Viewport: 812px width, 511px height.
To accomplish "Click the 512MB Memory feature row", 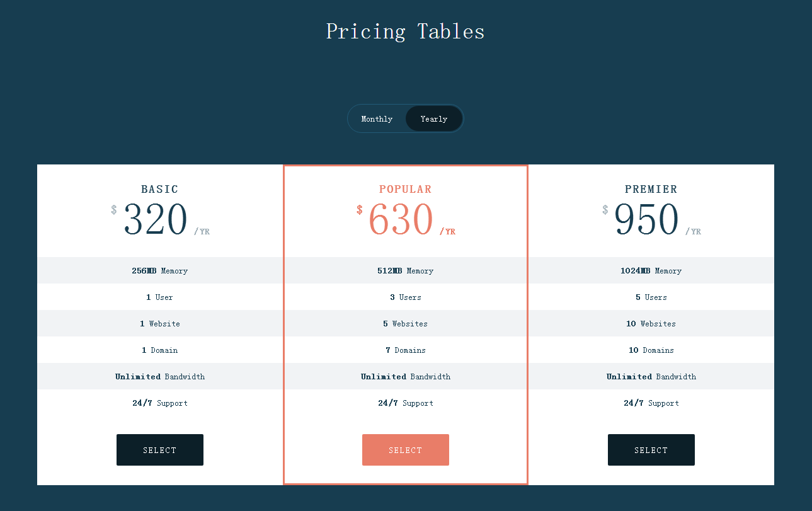I will 406,270.
